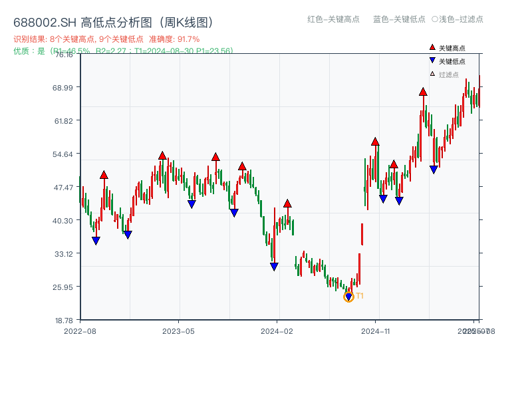Select the red high marker above 2024-11 tick

tap(375, 142)
